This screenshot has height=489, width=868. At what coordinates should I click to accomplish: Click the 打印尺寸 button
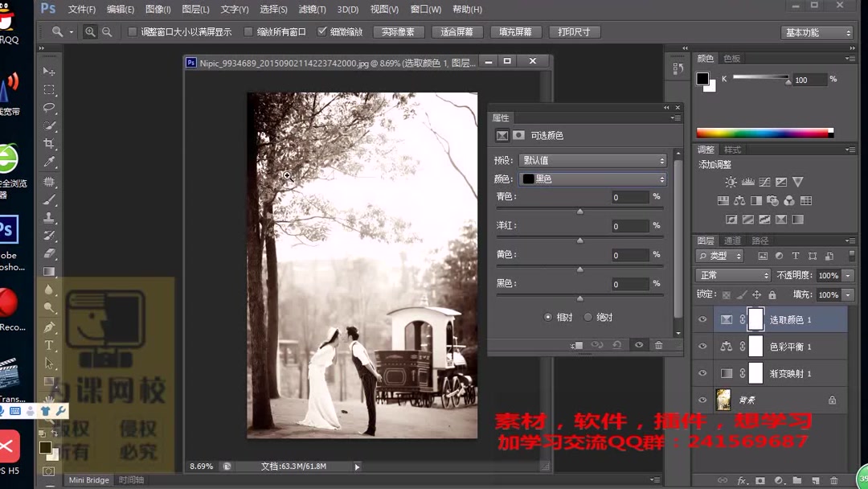pos(575,32)
